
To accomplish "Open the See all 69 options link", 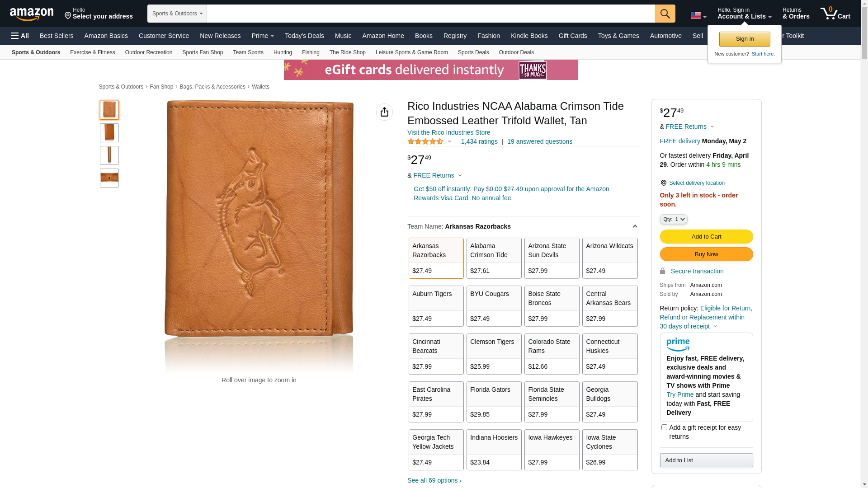I will (x=434, y=480).
